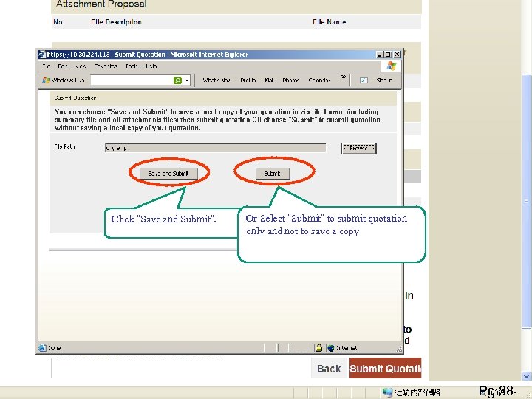The height and width of the screenshot is (399, 532).
Task: Minimize the Submit Quotation window
Action: 380,54
